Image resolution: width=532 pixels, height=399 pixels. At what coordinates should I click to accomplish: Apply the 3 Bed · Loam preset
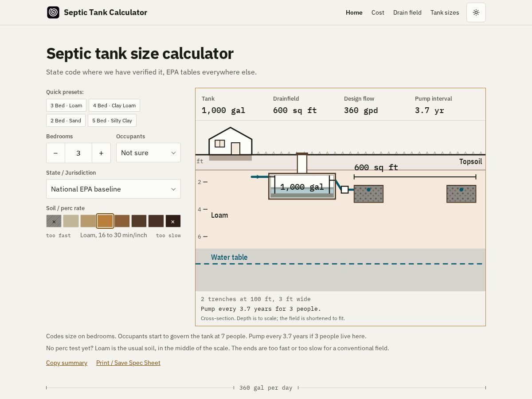pyautogui.click(x=66, y=106)
